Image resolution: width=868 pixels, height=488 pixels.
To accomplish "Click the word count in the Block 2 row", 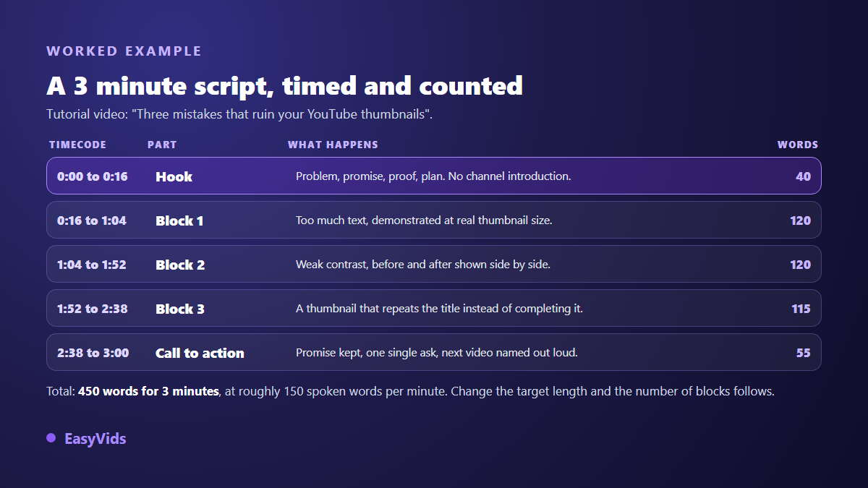I will tap(801, 265).
